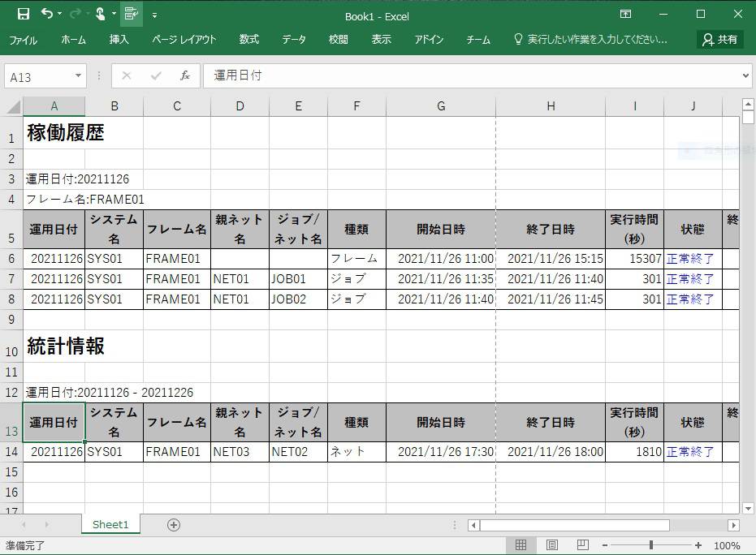Open the ファイル tab
Image resolution: width=756 pixels, height=555 pixels.
click(x=23, y=40)
